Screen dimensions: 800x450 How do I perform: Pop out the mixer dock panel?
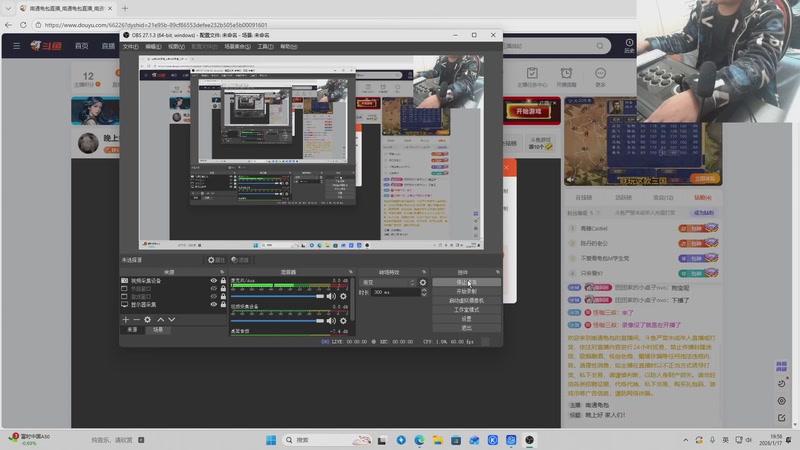351,272
